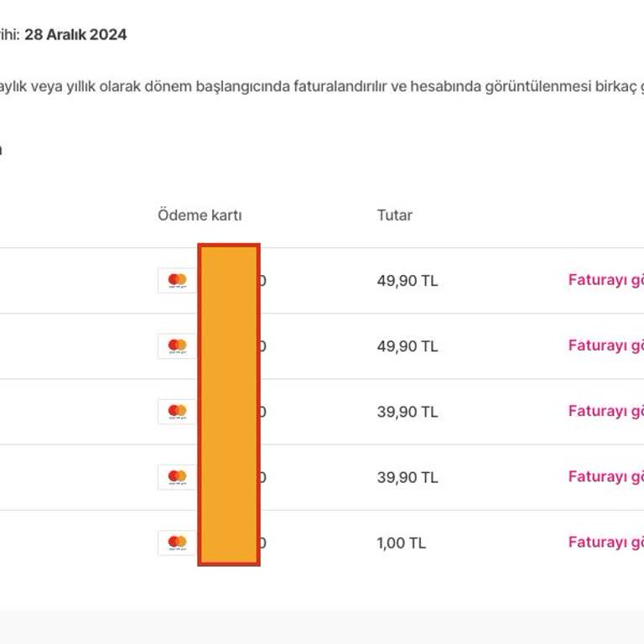The width and height of the screenshot is (644, 644).
Task: Open Faturayı görüntüle for the 1,00 TL payment
Action: coord(605,542)
